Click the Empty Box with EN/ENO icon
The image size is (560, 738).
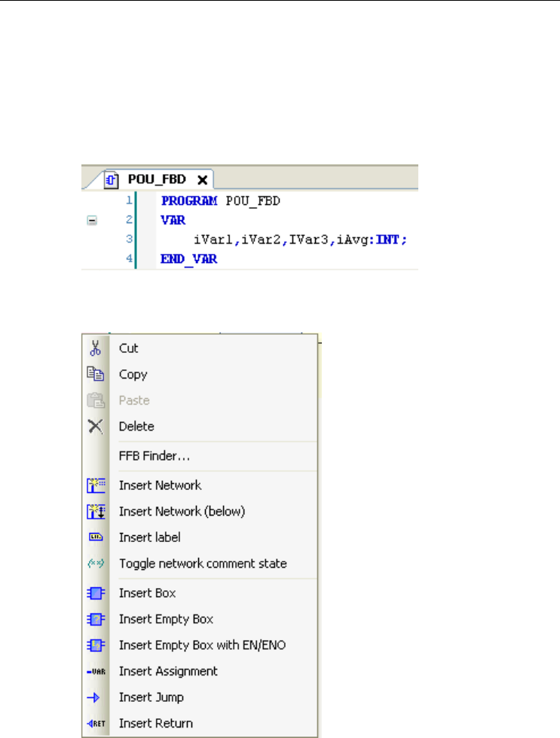[96, 645]
